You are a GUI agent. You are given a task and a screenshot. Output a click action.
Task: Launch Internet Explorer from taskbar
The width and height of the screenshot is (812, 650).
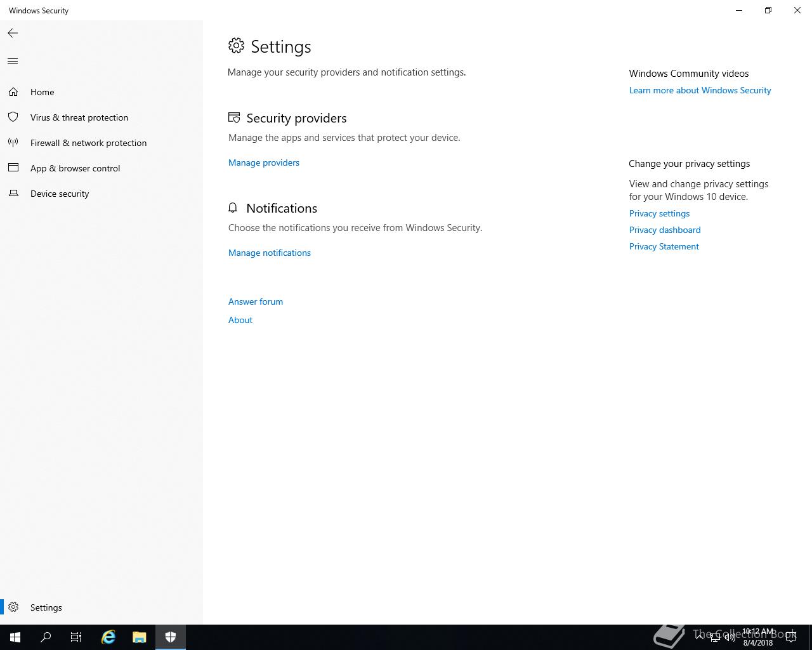click(108, 637)
